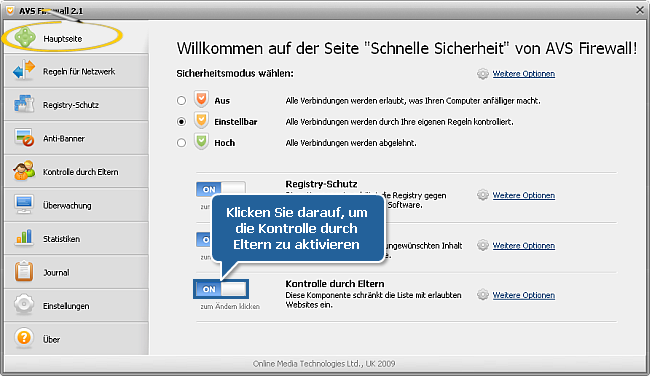Click gear icon in the unerwünschten Inhalt row
This screenshot has width=650, height=376.
[483, 245]
